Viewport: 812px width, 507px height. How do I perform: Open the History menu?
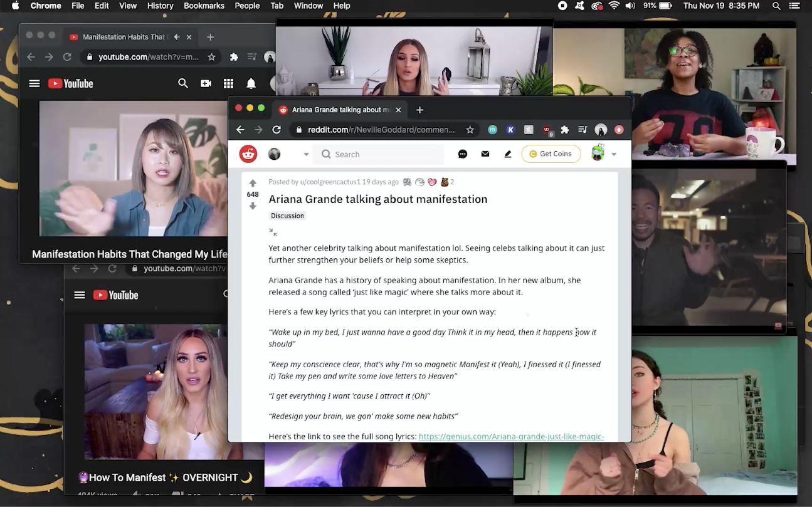coord(160,6)
